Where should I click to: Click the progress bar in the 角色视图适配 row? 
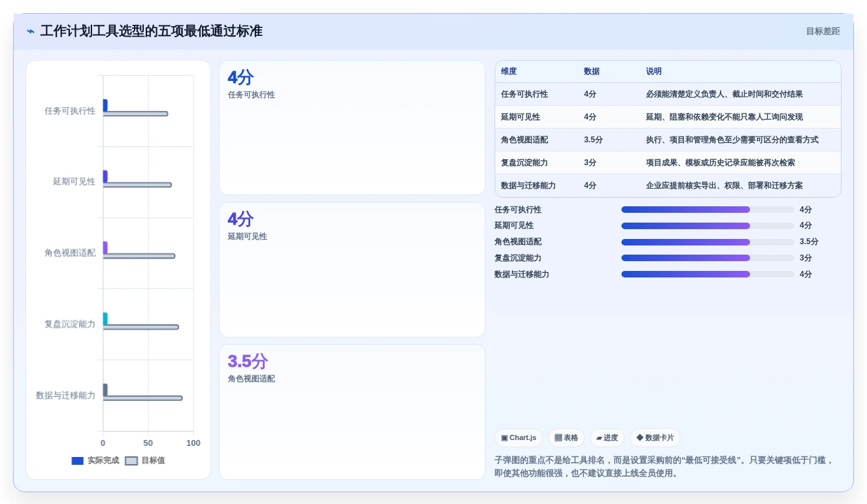tap(708, 242)
